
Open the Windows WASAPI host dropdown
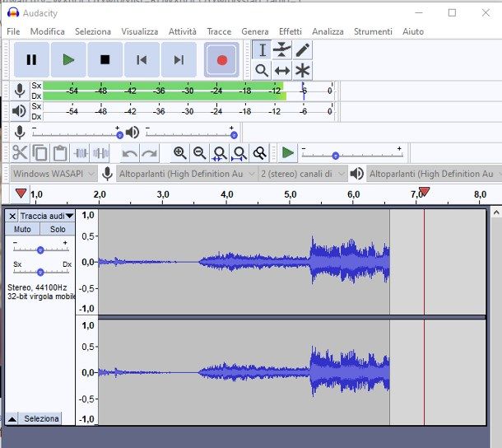(x=53, y=174)
